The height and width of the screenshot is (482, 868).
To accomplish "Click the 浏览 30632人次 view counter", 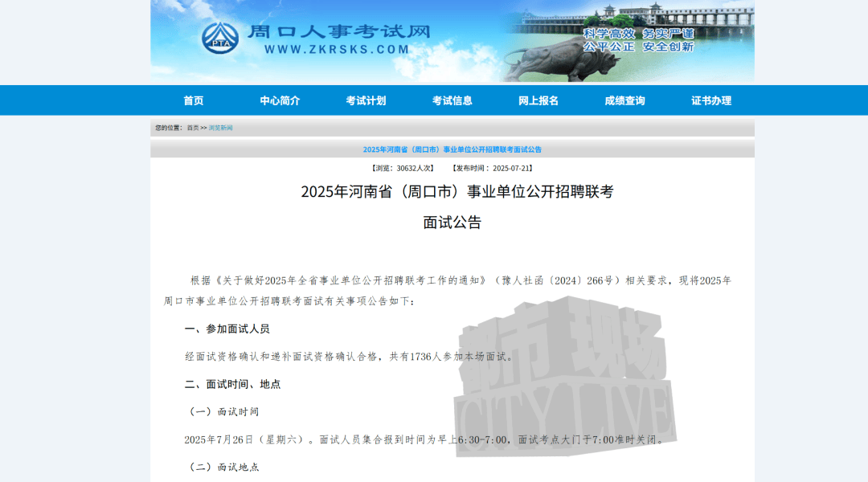I will pos(402,168).
